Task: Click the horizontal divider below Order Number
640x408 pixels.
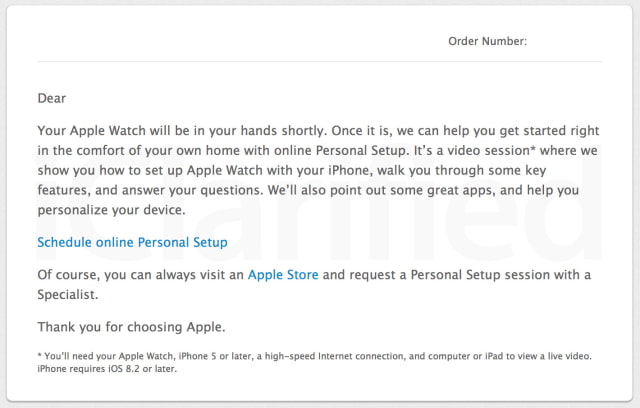Action: click(x=319, y=62)
